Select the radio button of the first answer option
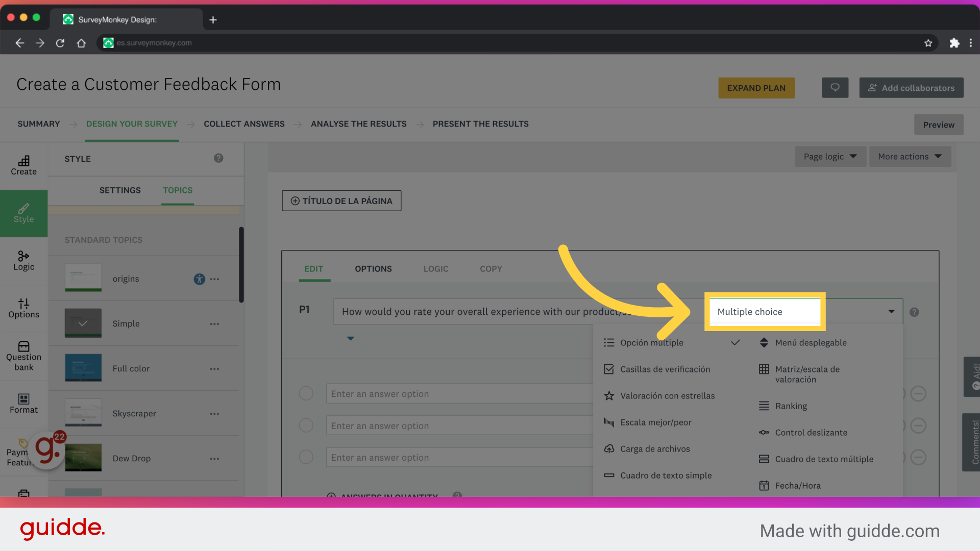Viewport: 980px width, 551px height. 306,393
